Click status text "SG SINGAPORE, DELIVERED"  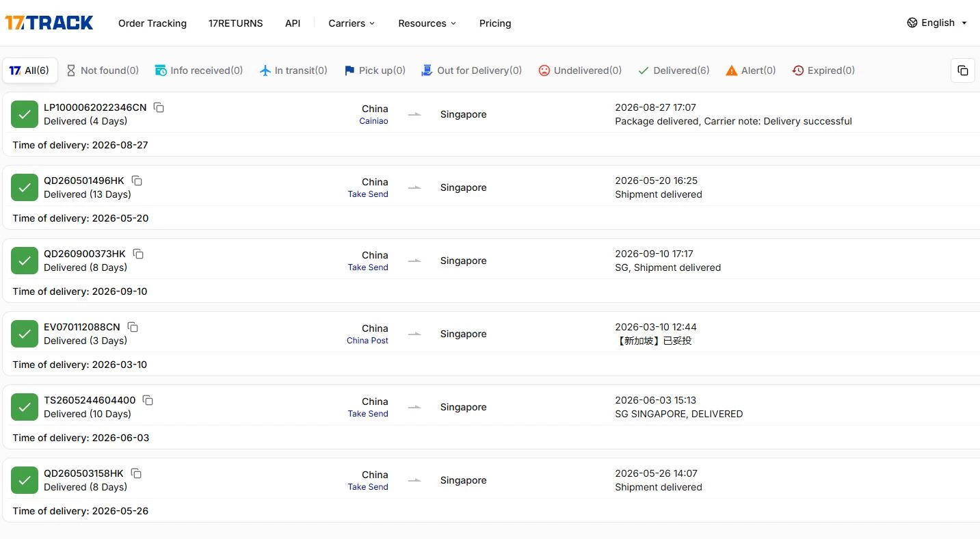coord(679,414)
